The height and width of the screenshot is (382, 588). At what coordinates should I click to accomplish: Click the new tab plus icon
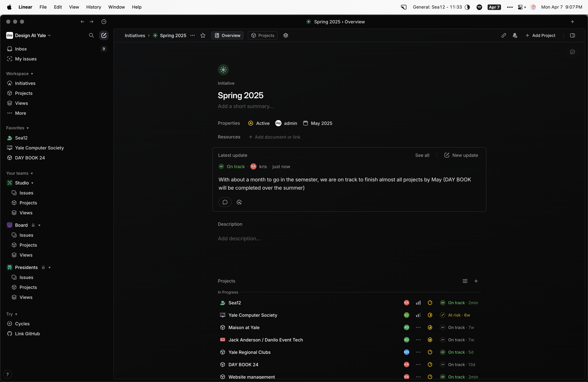coord(572,22)
